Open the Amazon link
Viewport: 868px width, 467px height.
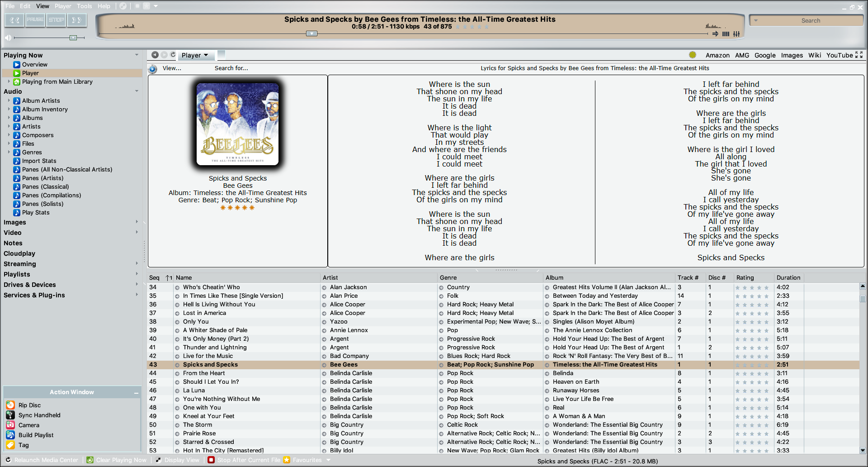coord(717,55)
